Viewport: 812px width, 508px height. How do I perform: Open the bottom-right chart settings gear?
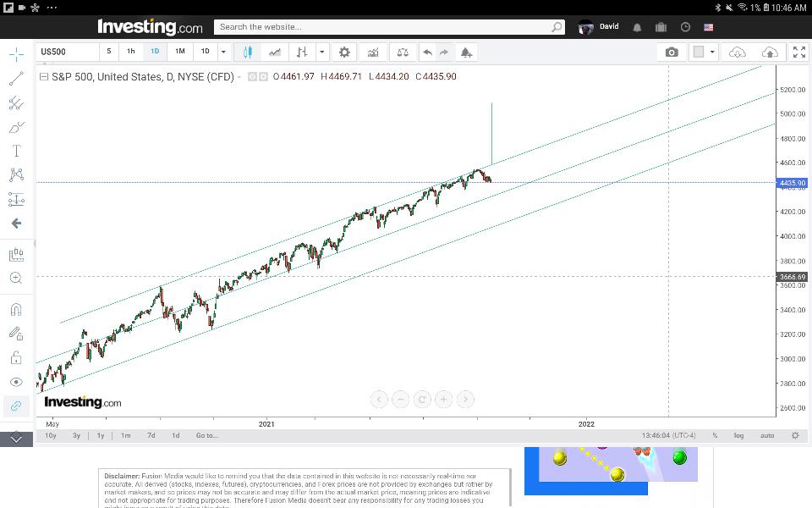[x=795, y=435]
